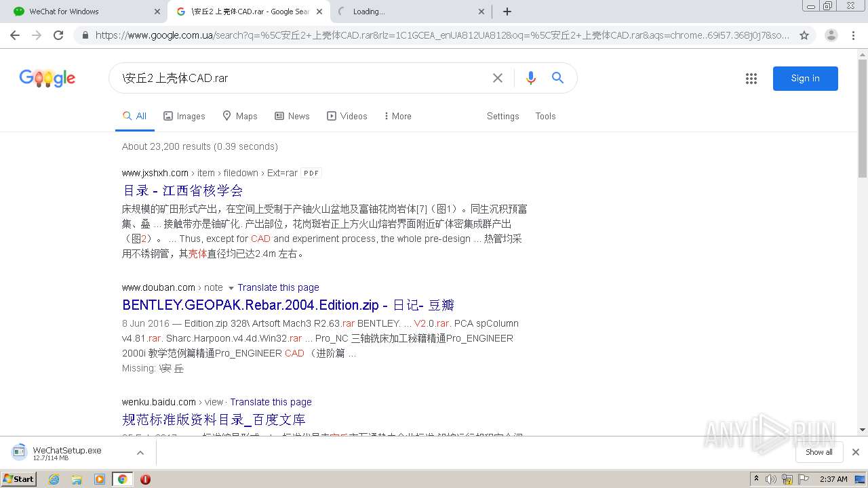Close the WeChat for Windows tab
868x488 pixels.
[x=157, y=12]
